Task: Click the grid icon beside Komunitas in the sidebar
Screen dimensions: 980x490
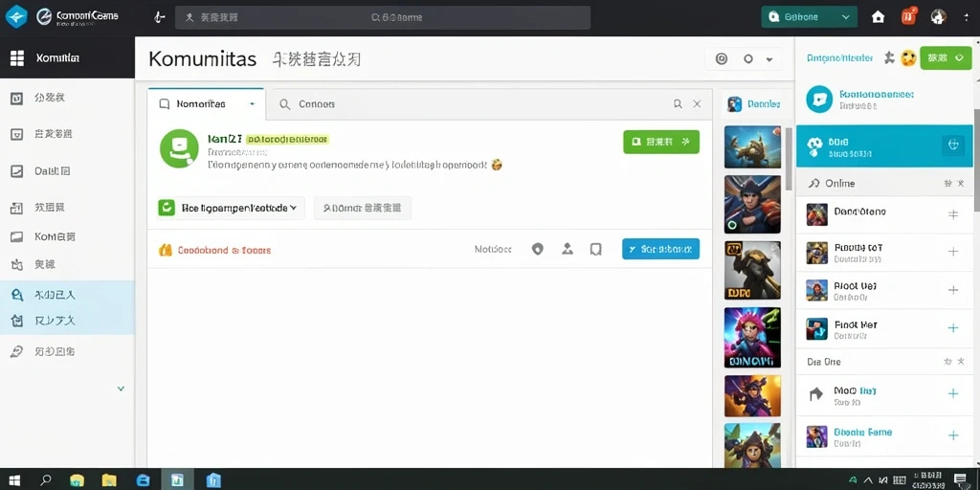Action: 17,58
